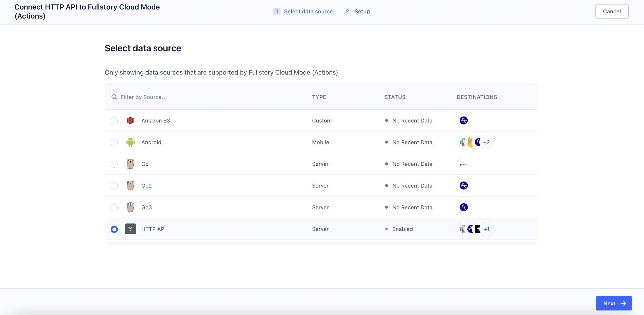The image size is (644, 315).
Task: Click the Amazon S3 source icon
Action: point(131,121)
